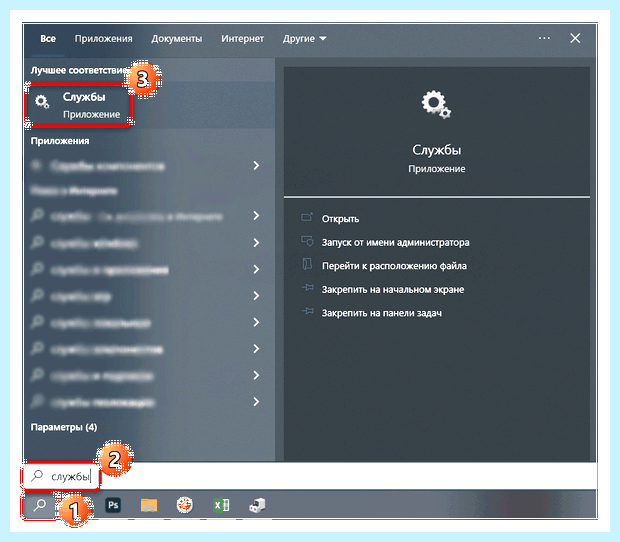Click the Приложения section heading in results
Viewport: 620px width, 542px height.
pyautogui.click(x=60, y=141)
